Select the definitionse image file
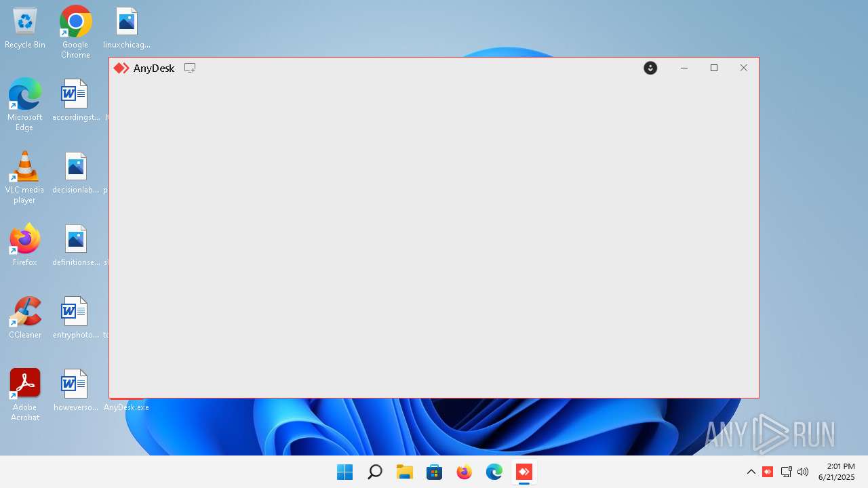The image size is (868, 488). 76,246
